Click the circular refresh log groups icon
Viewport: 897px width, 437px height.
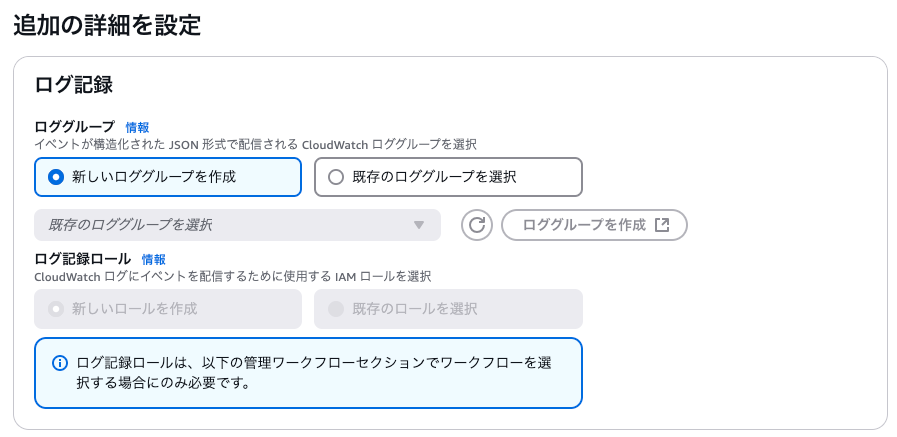[477, 225]
